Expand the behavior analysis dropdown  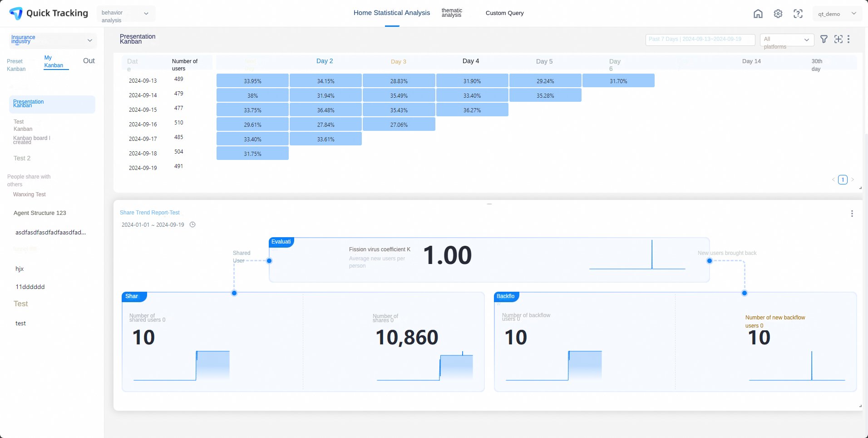[126, 14]
